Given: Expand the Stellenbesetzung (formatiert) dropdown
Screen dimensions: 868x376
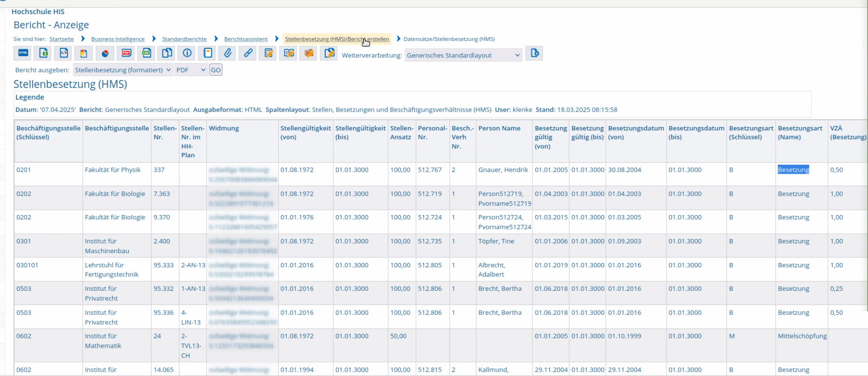Looking at the screenshot, I should pos(123,70).
